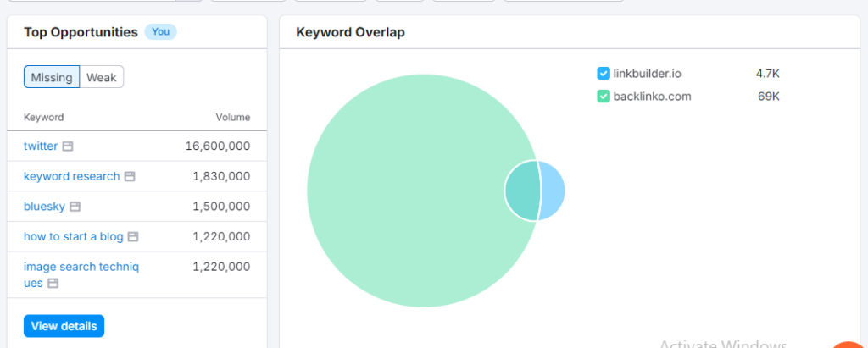868x348 pixels.
Task: Select the Missing tab
Action: pyautogui.click(x=52, y=77)
